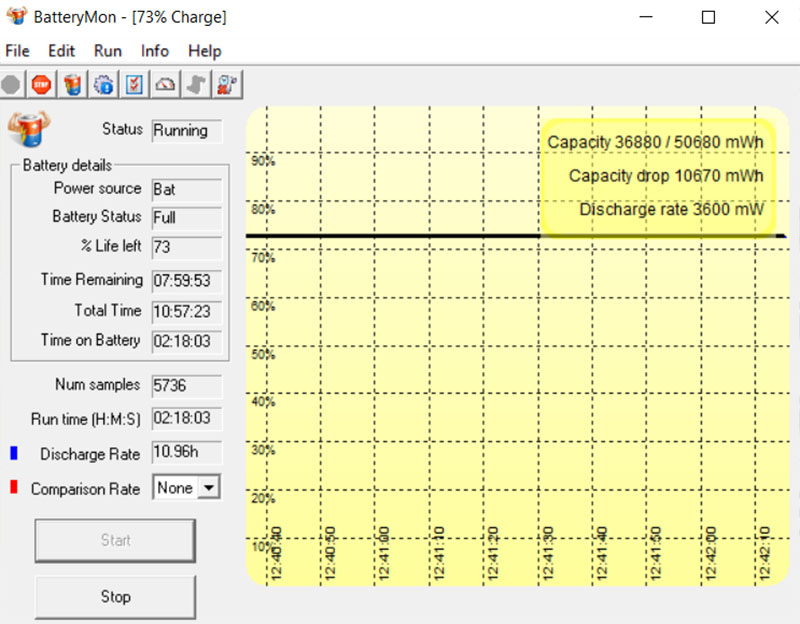
Task: Click the disabled Start button
Action: (x=115, y=540)
